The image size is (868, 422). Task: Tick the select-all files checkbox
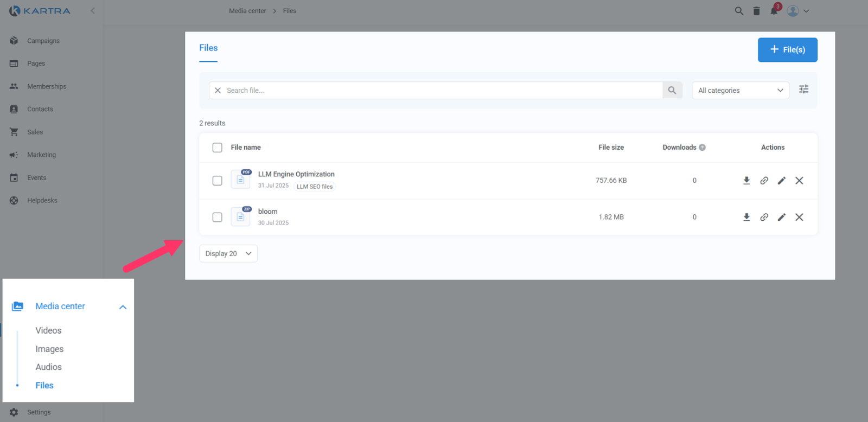(x=218, y=148)
